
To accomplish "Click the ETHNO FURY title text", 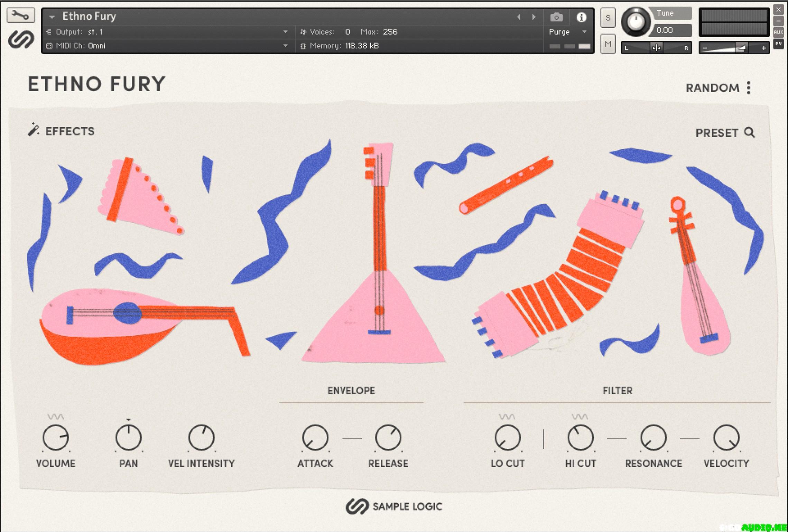I will point(97,84).
